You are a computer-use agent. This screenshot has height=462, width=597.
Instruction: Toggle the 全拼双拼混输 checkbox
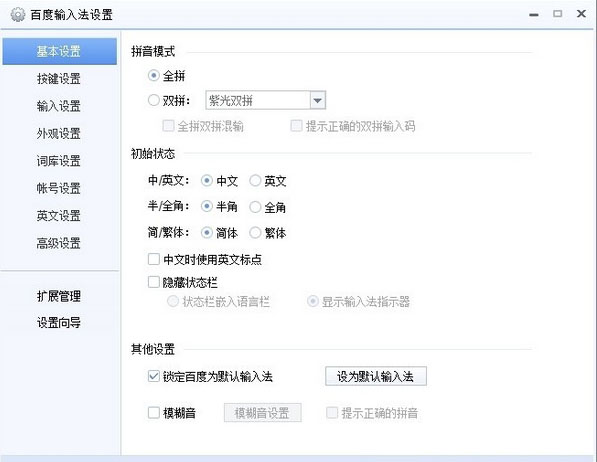point(168,126)
